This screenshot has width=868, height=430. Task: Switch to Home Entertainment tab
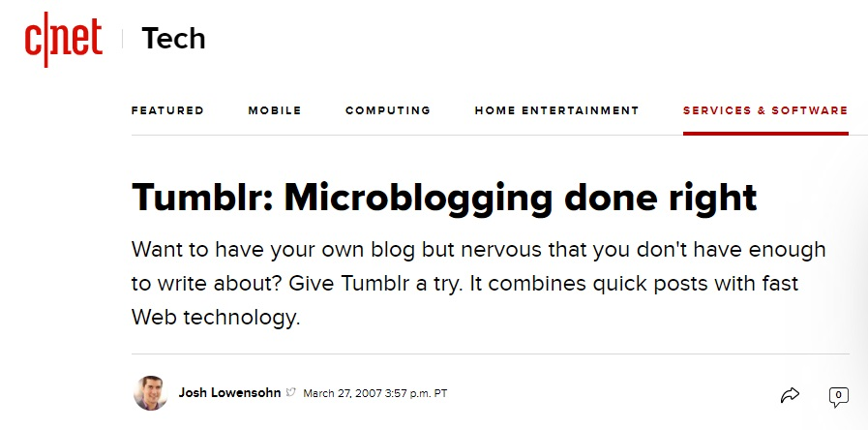click(x=556, y=110)
